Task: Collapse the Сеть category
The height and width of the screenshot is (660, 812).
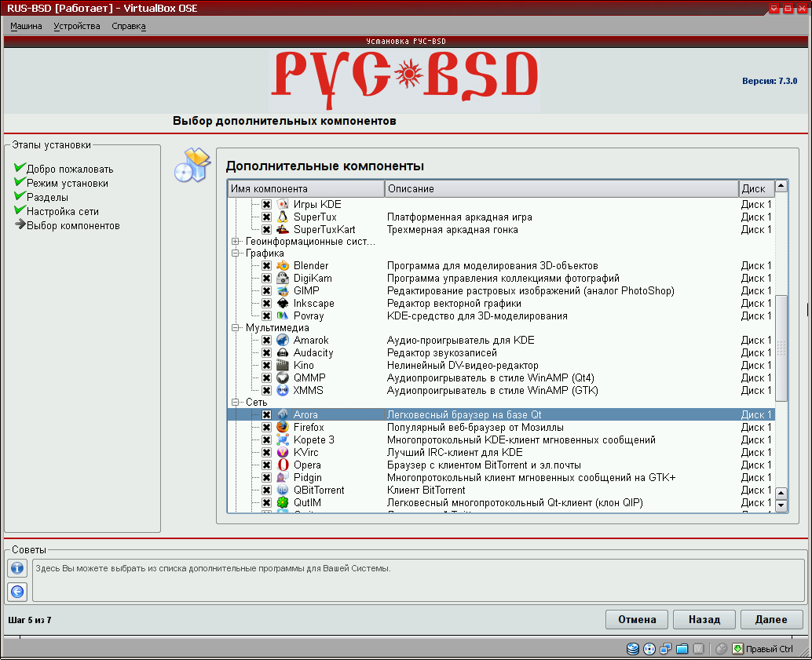Action: click(235, 403)
